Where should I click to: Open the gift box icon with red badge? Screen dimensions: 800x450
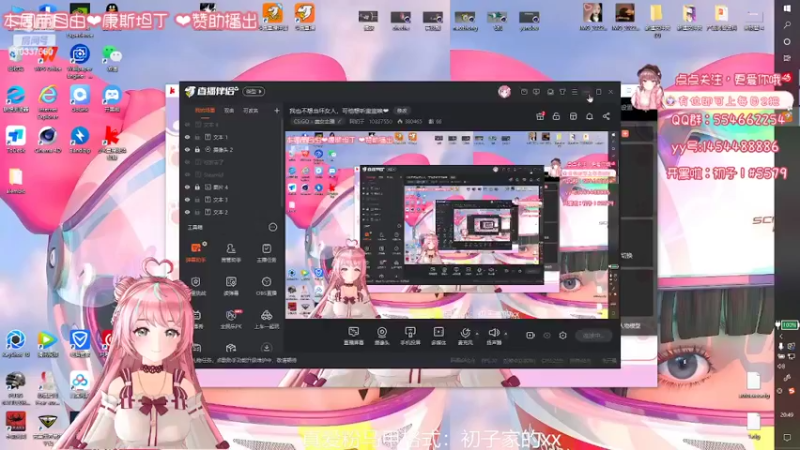click(540, 116)
